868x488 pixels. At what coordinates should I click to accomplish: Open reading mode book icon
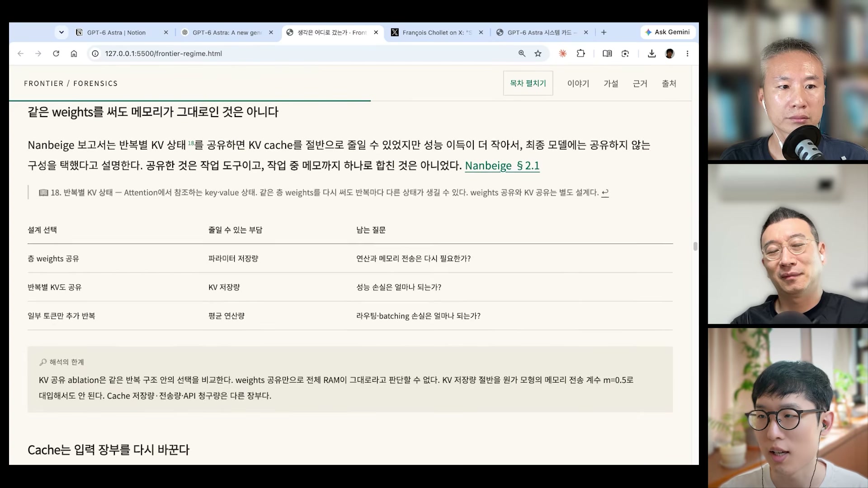tap(607, 53)
